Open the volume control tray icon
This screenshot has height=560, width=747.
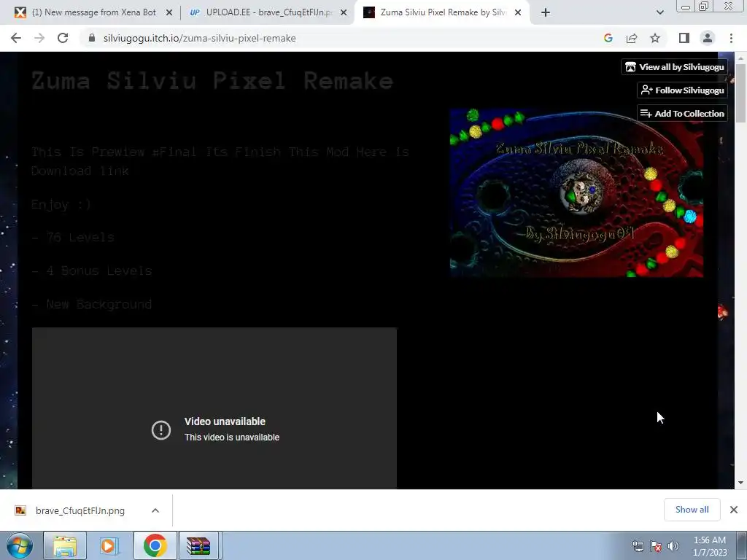tap(673, 546)
